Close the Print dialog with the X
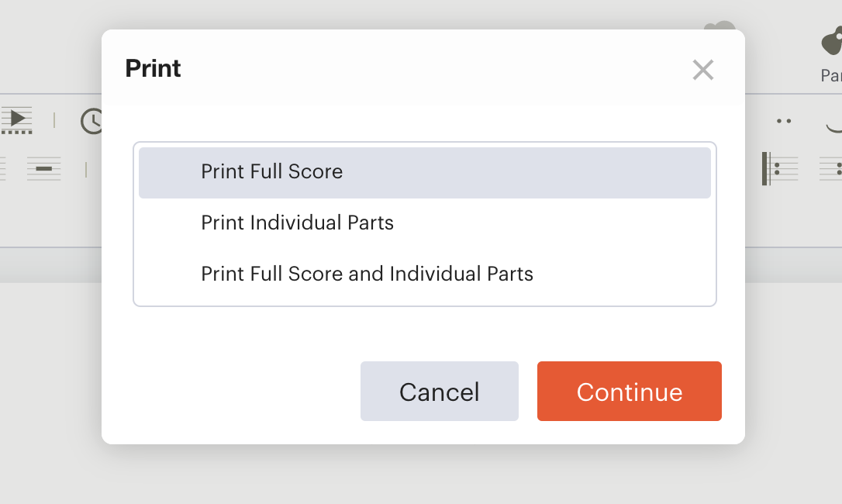Screen dimensions: 842x504 703,70
